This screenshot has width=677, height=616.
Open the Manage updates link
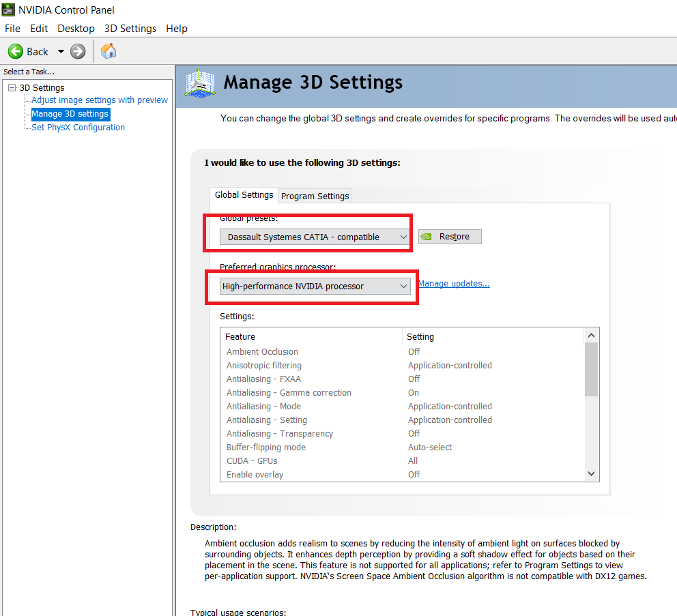pyautogui.click(x=455, y=284)
